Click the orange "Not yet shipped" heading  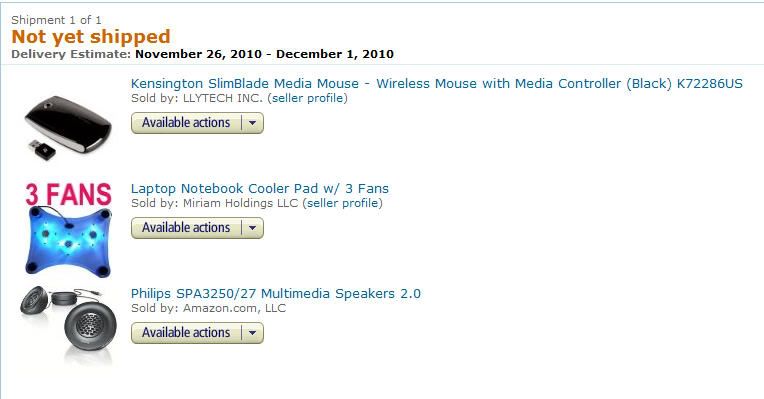(91, 37)
